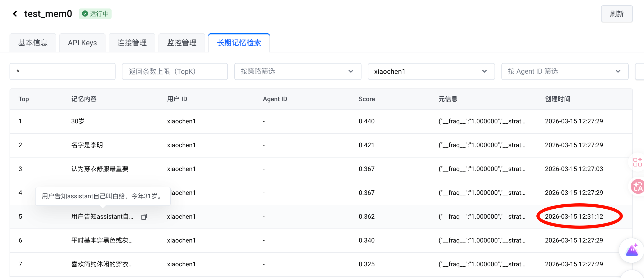This screenshot has width=644, height=278.
Task: Select the 监控管理 tab
Action: [182, 43]
